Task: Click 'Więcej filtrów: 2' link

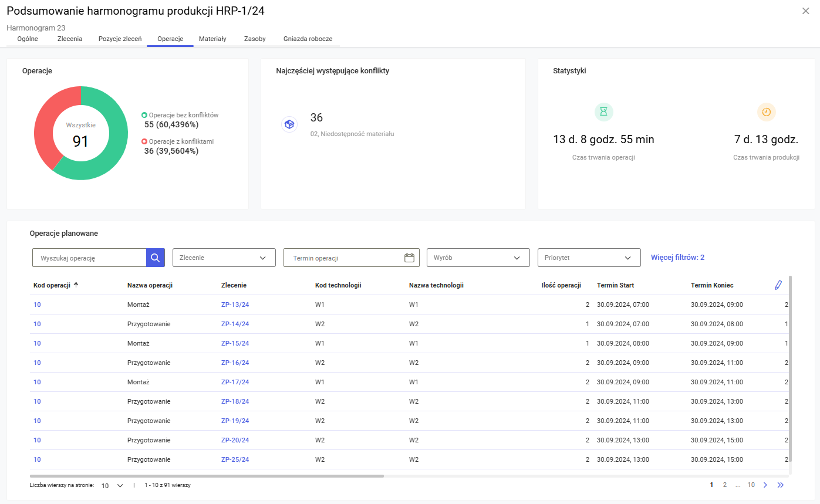Action: (x=677, y=258)
